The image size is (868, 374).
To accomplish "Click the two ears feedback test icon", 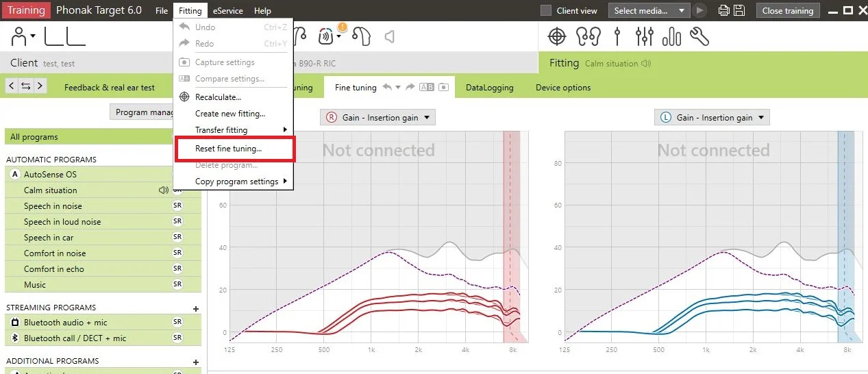I will (588, 36).
